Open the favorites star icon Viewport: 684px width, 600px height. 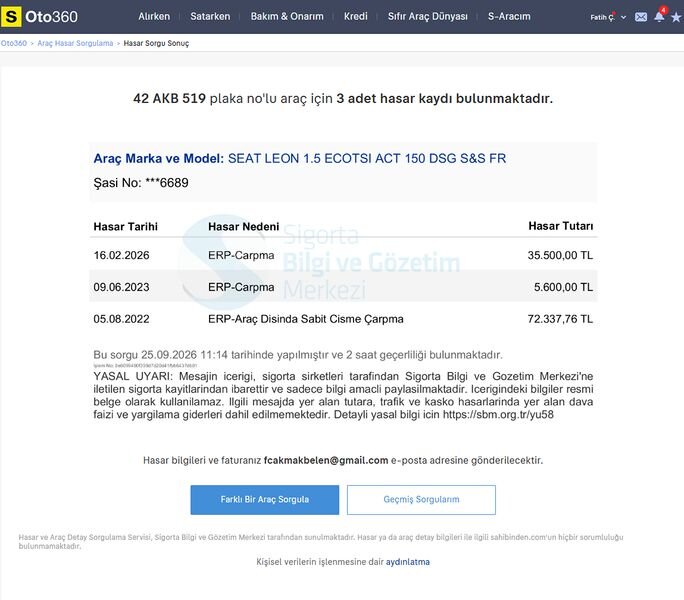[676, 17]
